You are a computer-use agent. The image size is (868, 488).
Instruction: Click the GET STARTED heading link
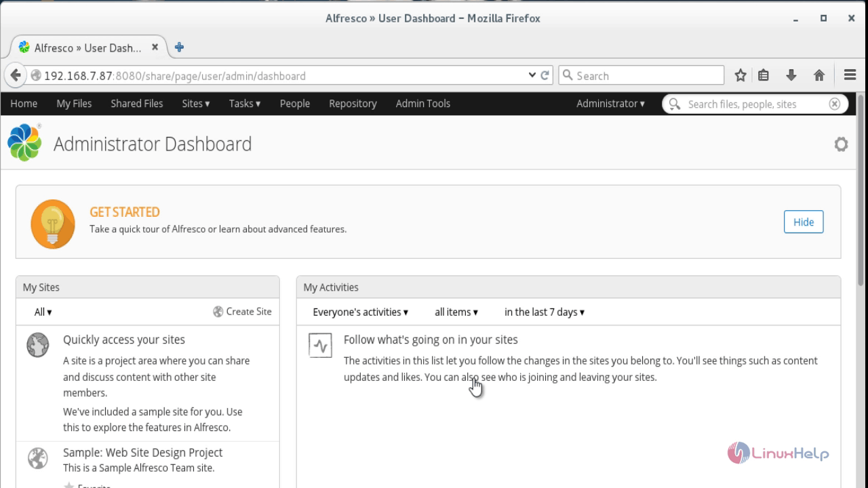pyautogui.click(x=125, y=212)
